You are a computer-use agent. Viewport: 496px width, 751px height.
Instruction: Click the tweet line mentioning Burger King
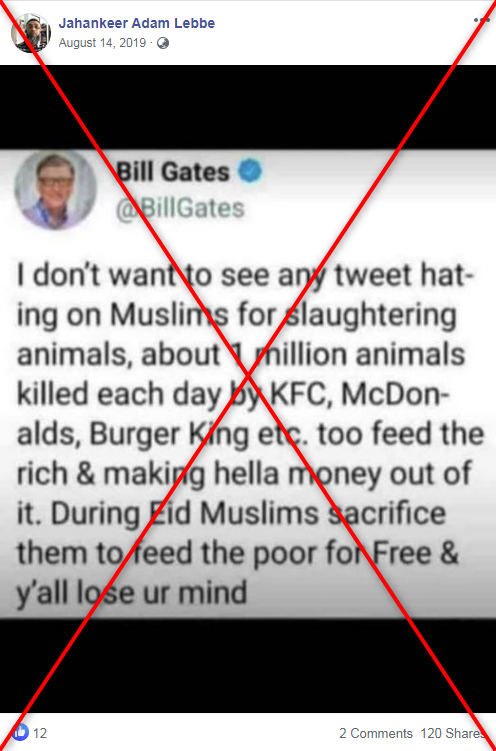tap(250, 434)
